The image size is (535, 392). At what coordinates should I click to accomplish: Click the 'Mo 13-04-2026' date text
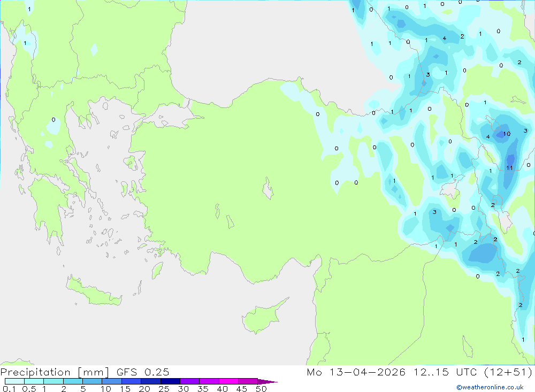pyautogui.click(x=356, y=372)
